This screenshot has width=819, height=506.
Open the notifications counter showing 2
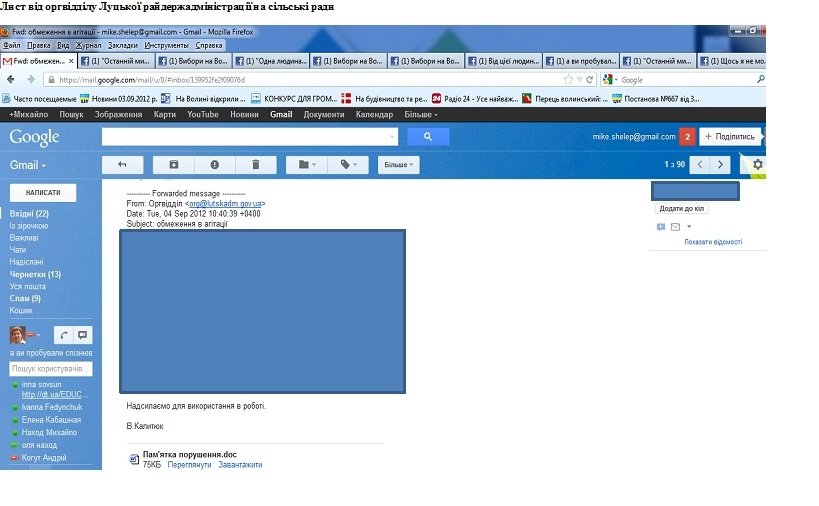point(687,136)
